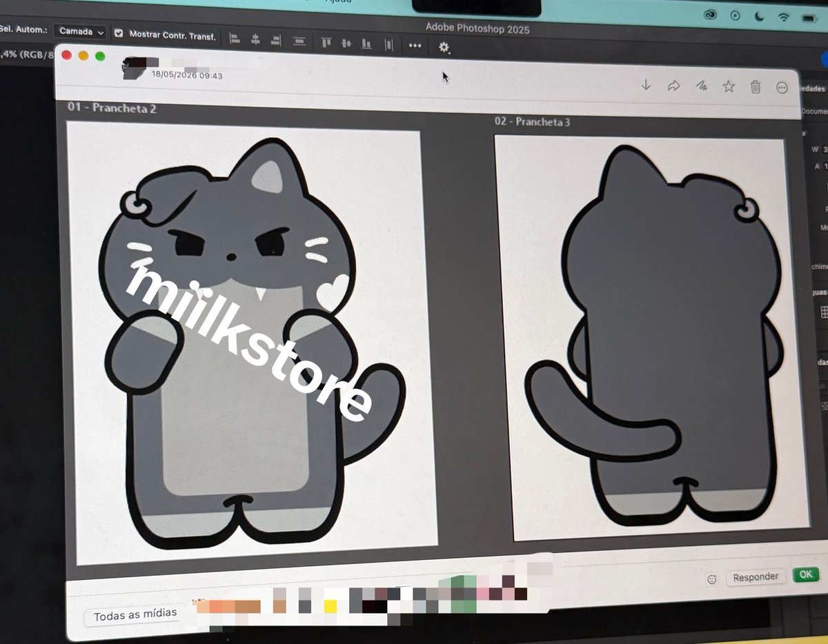Open Todas as mídias
Screen dimensions: 828x644
[135, 614]
